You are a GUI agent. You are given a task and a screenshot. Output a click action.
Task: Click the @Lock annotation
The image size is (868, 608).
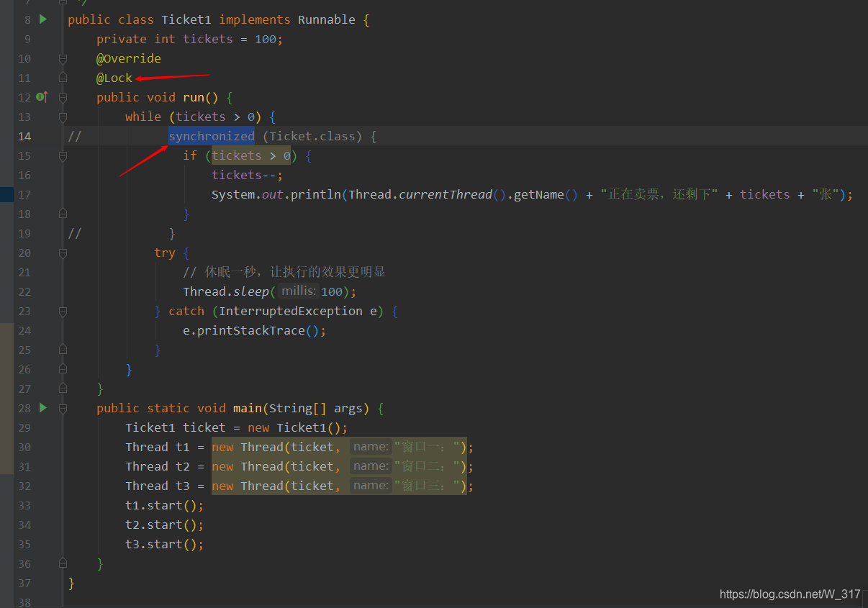pos(114,78)
